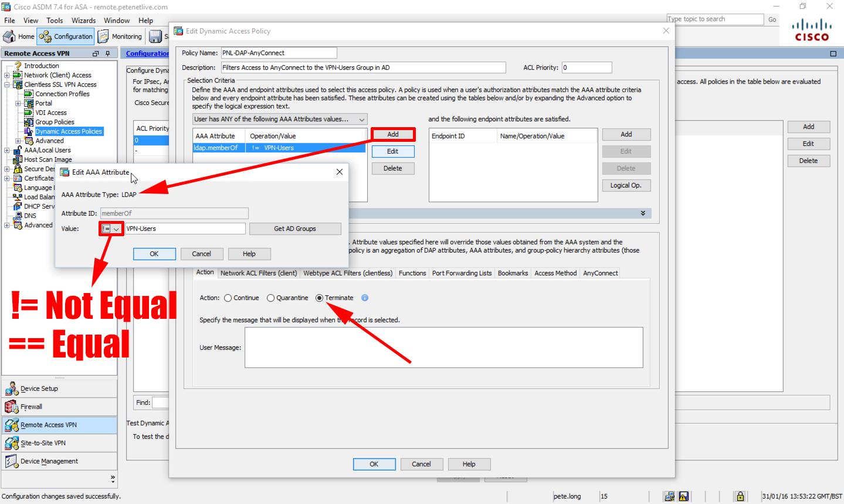Click the Dynamic Access Policies tree icon
The image size is (844, 504).
tap(29, 131)
